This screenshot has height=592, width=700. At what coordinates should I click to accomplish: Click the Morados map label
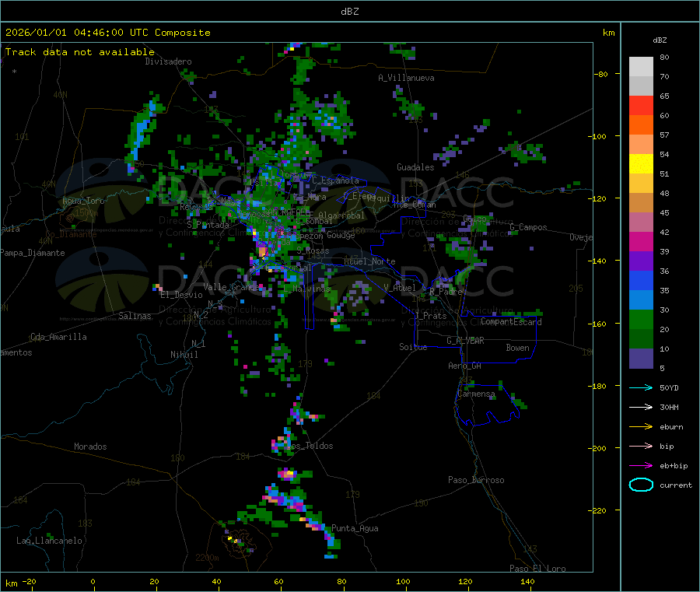[x=90, y=447]
